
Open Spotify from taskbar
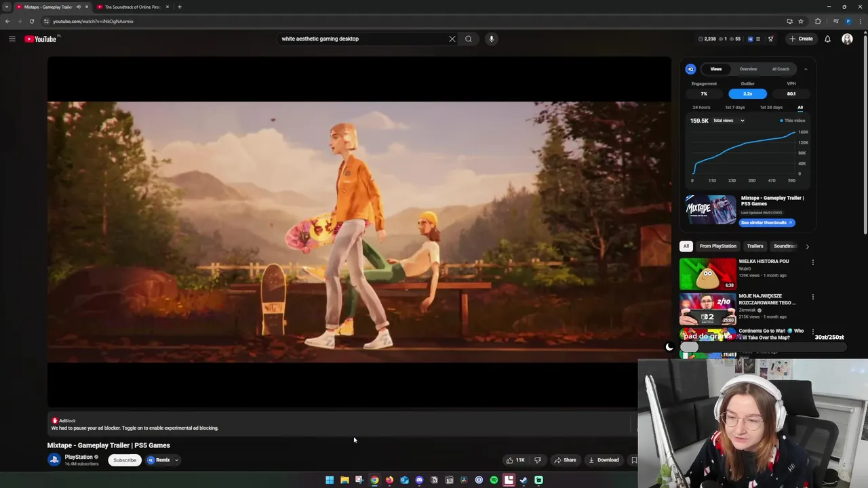pos(494,480)
